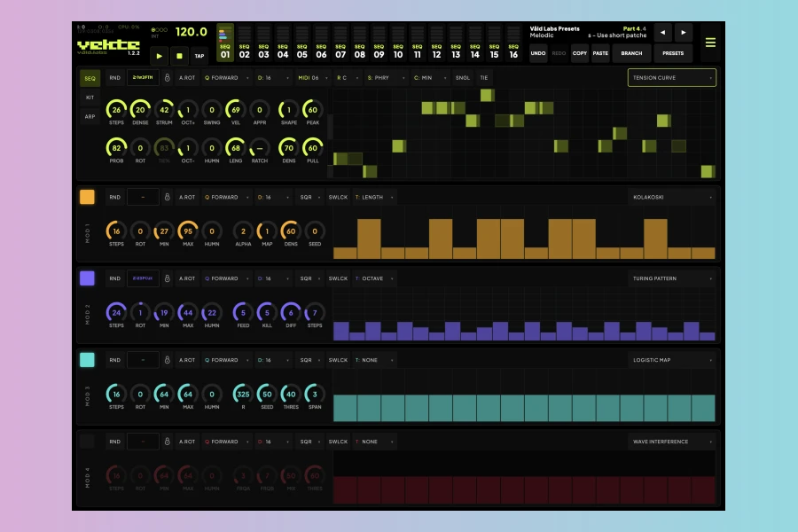The width and height of the screenshot is (798, 532).
Task: Start playback with the play button
Action: pos(160,56)
